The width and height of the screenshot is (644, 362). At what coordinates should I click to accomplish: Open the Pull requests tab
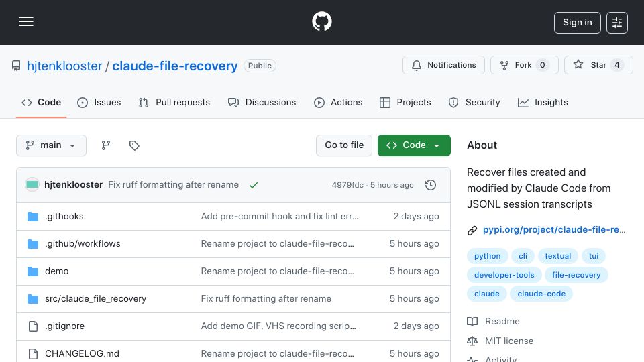click(x=174, y=102)
